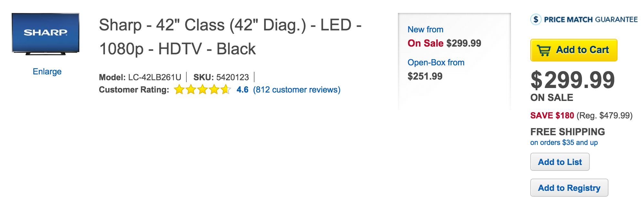The height and width of the screenshot is (209, 644).
Task: Click the product title Sharp 42" Class
Action: click(230, 37)
